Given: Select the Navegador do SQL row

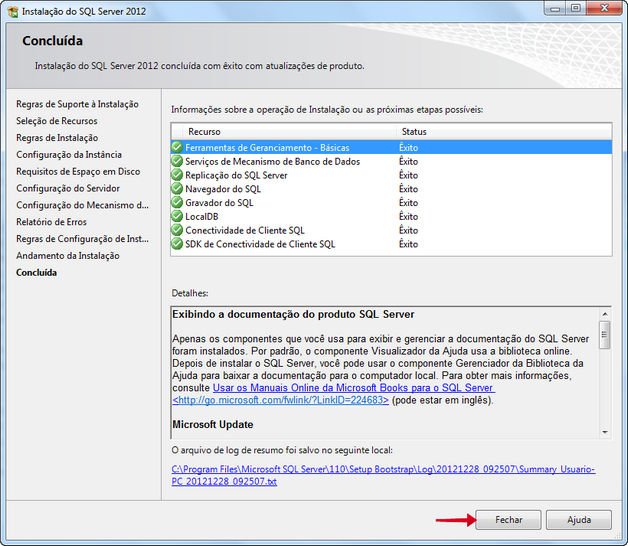Looking at the screenshot, I should click(x=391, y=189).
